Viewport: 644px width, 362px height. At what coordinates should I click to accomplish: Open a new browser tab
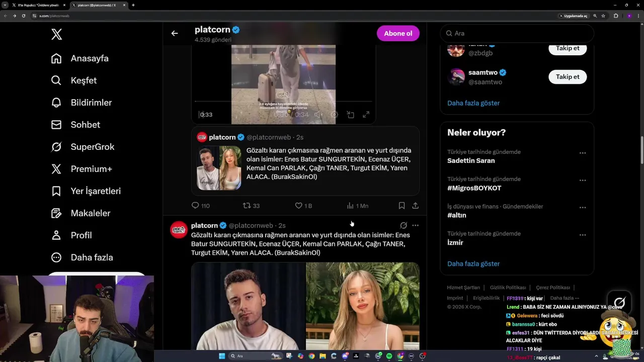click(133, 5)
